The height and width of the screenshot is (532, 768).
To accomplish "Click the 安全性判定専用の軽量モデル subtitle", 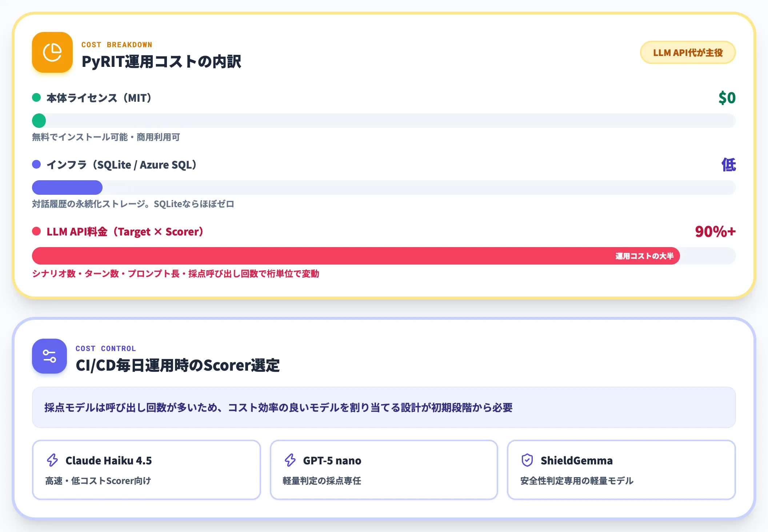I will [x=577, y=481].
